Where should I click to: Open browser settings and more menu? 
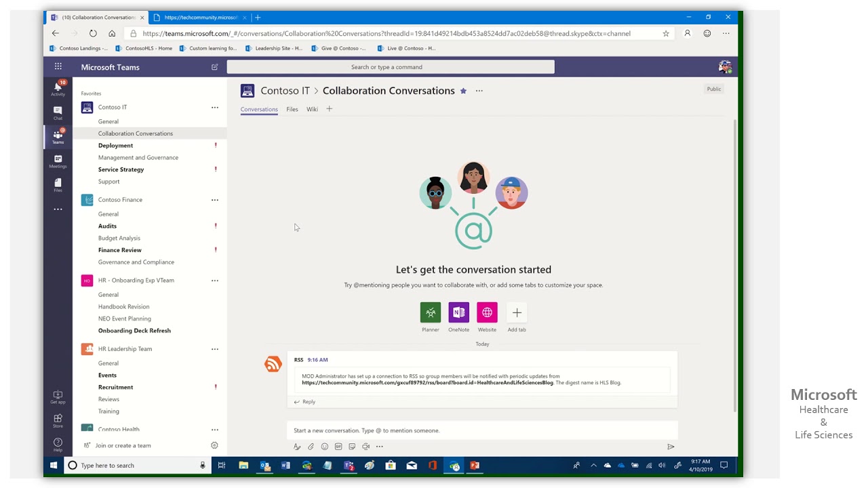726,33
